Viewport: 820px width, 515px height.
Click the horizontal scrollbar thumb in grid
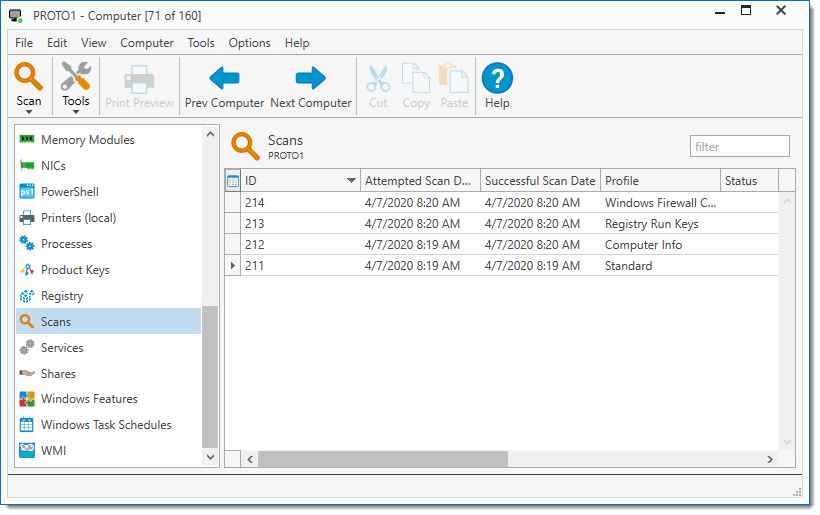coord(382,459)
